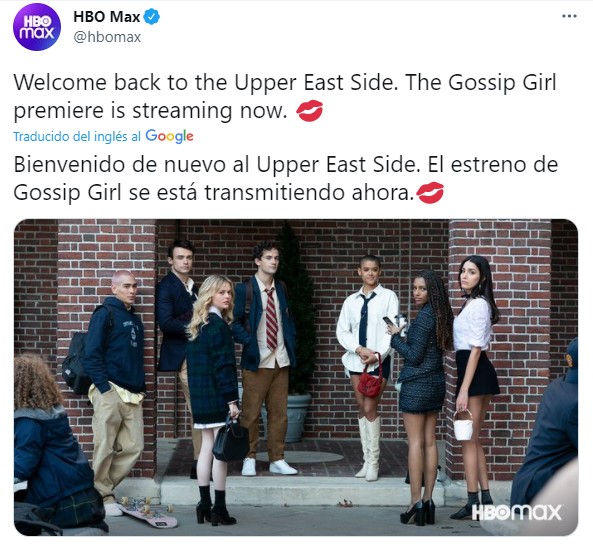Image resolution: width=593 pixels, height=553 pixels.
Task: Click the pink skateboard in the photo
Action: click(x=148, y=510)
